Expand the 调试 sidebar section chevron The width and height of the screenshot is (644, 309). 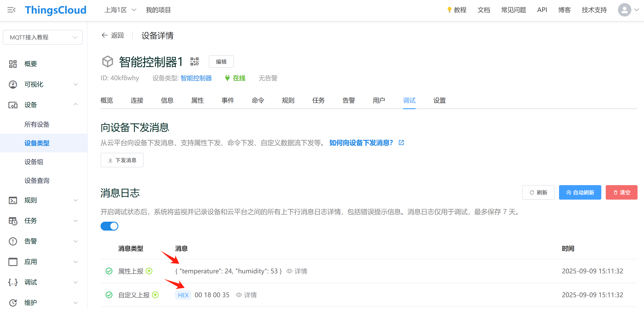[76, 282]
